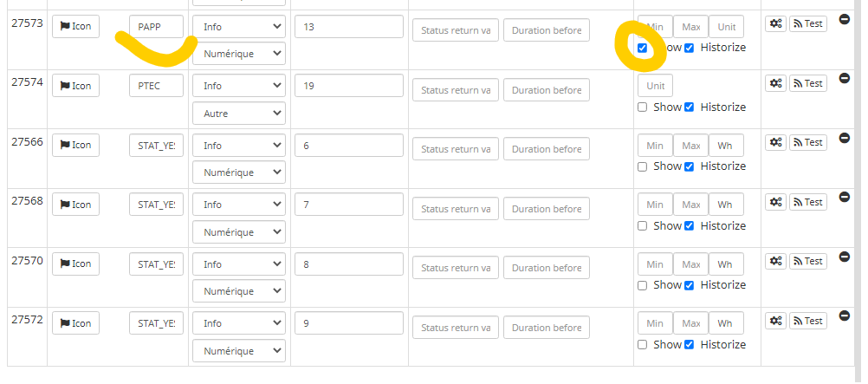Focus the Status return value field for 27573
The height and width of the screenshot is (384, 868).
point(456,30)
